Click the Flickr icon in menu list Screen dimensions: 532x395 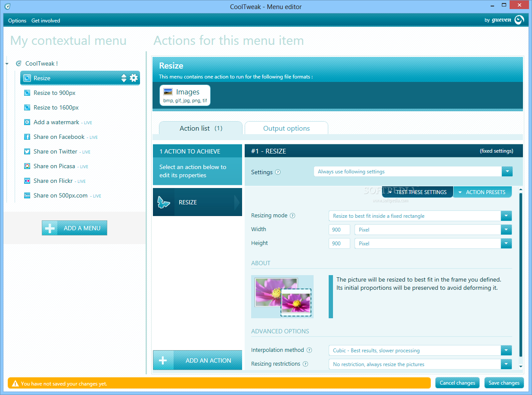pyautogui.click(x=27, y=181)
